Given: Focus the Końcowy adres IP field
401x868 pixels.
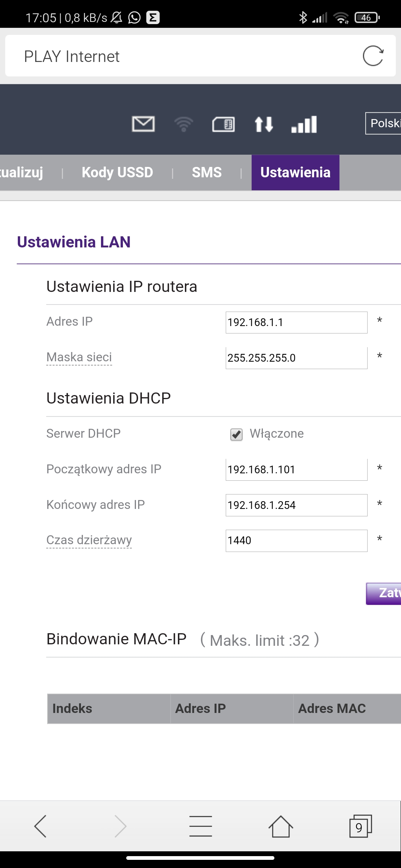Looking at the screenshot, I should pyautogui.click(x=297, y=505).
